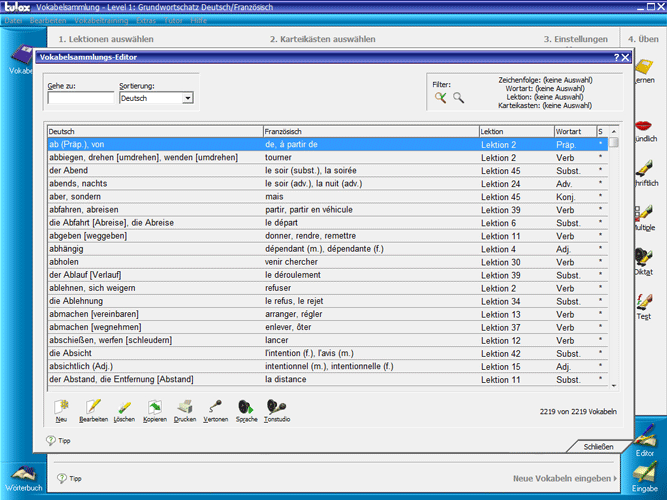Select the row 'abends, nachts'
667x500 pixels.
(328, 184)
